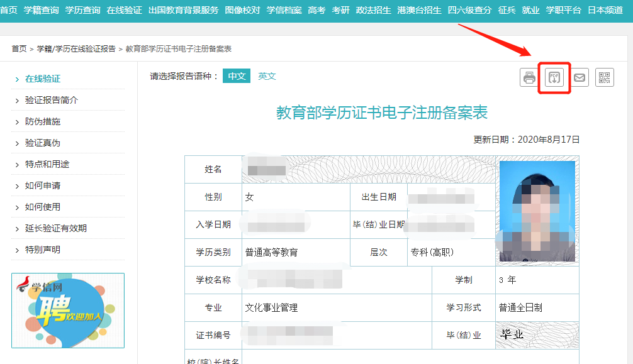Click the print report icon
The image size is (633, 364).
click(529, 77)
